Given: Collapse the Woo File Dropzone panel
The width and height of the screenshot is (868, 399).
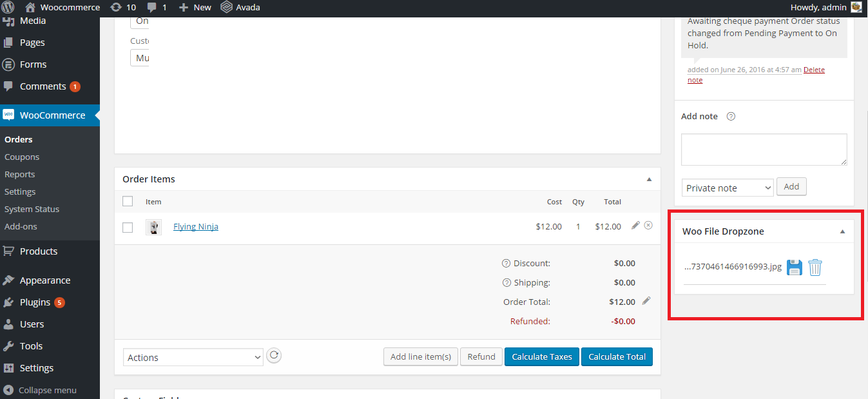Looking at the screenshot, I should coord(842,231).
